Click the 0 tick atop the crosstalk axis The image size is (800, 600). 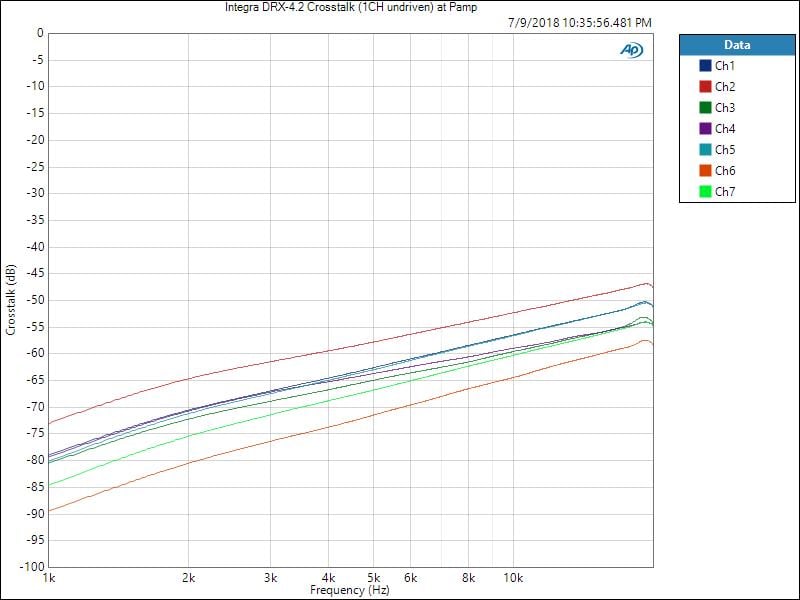[40, 33]
